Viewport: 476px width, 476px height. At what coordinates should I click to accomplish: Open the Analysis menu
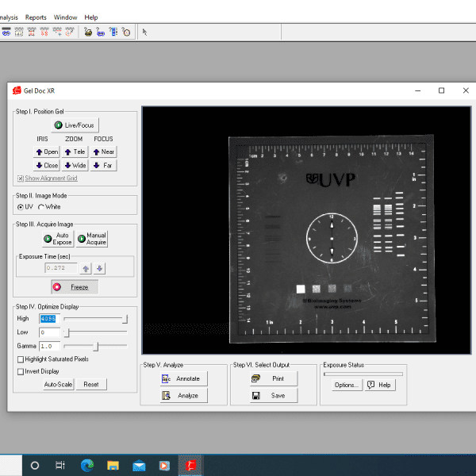pyautogui.click(x=9, y=17)
